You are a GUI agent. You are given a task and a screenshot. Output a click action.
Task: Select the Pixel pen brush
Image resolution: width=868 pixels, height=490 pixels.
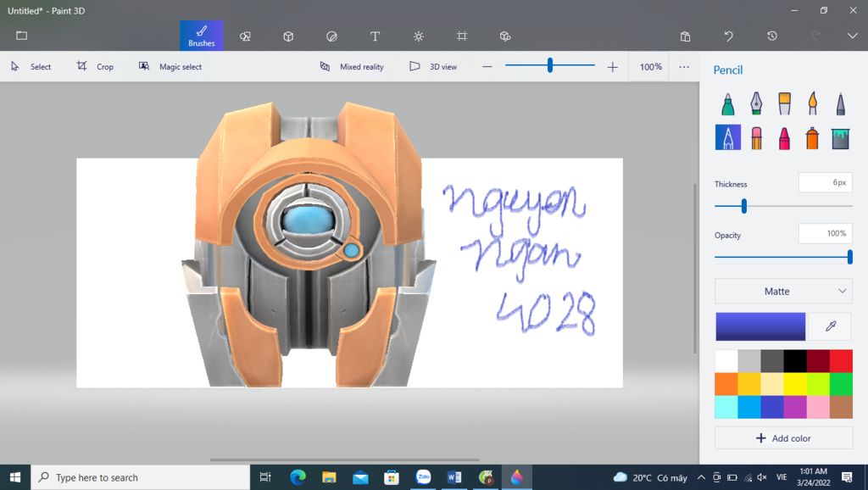840,103
